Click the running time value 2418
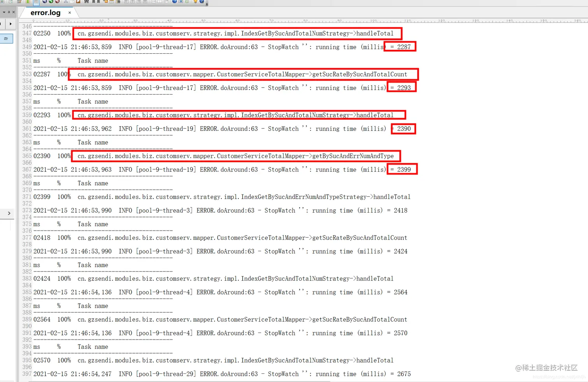The height and width of the screenshot is (382, 588). pyautogui.click(x=401, y=211)
